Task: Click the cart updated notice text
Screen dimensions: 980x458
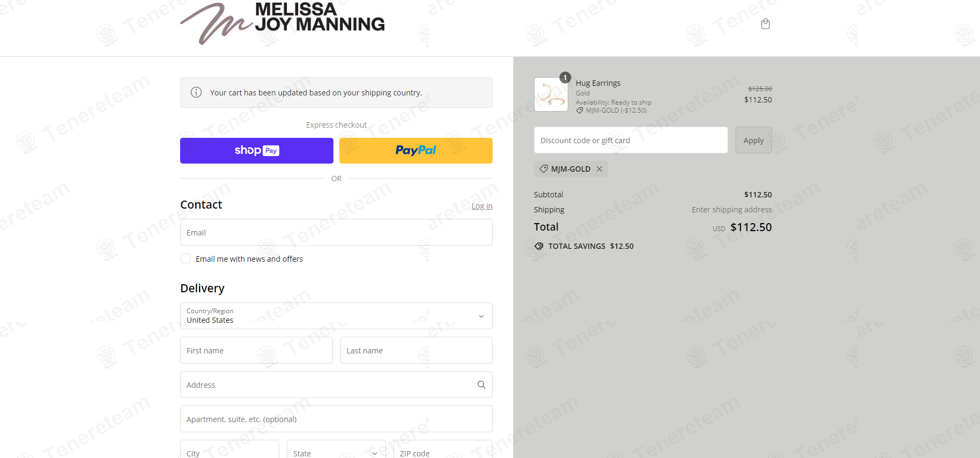Action: [316, 93]
